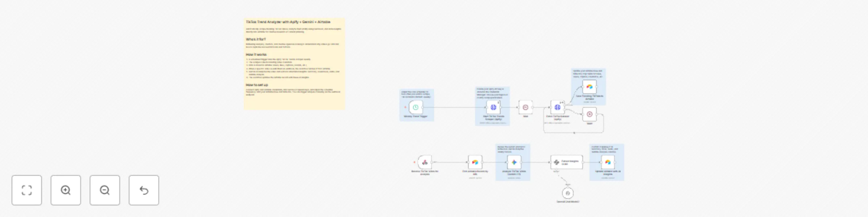868x217 pixels.
Task: Click the note text above Update Airtable node
Action: pos(605,149)
